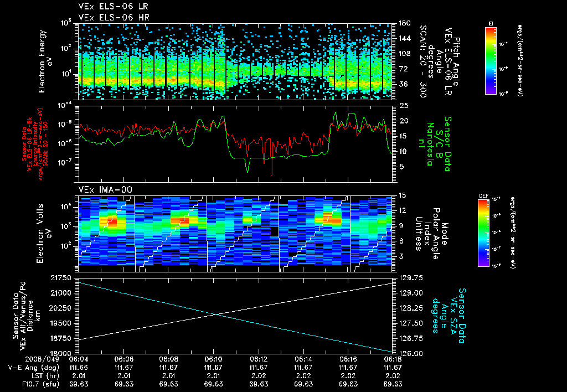The image size is (567, 392).
Task: Click the pitch angle tick label 144
Action: point(405,38)
